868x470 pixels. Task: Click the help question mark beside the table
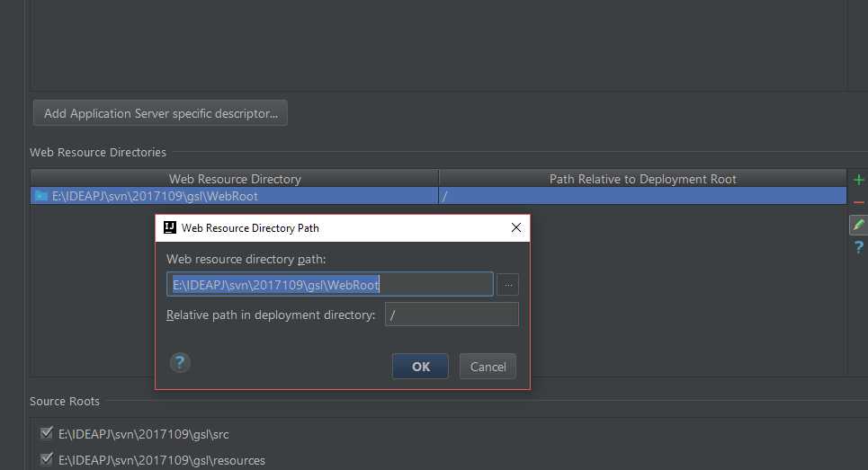pyautogui.click(x=859, y=247)
